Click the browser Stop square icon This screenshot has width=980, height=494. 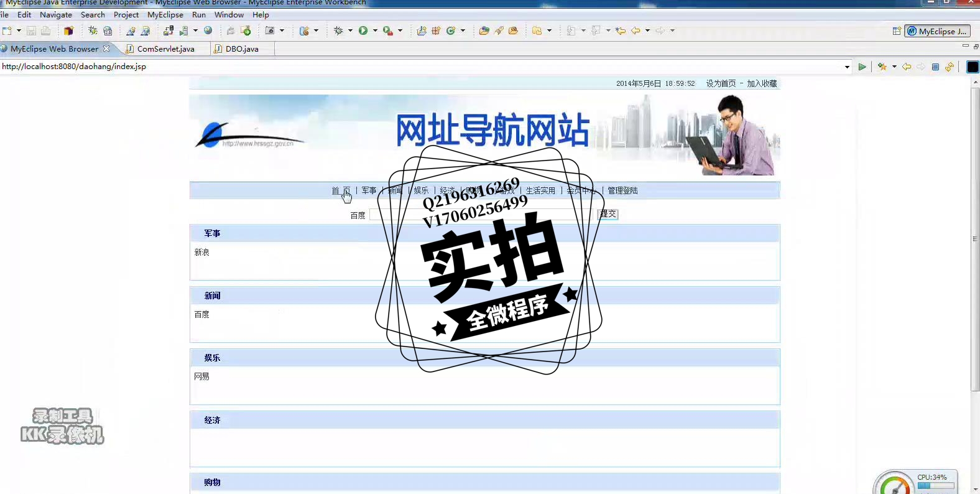click(935, 67)
